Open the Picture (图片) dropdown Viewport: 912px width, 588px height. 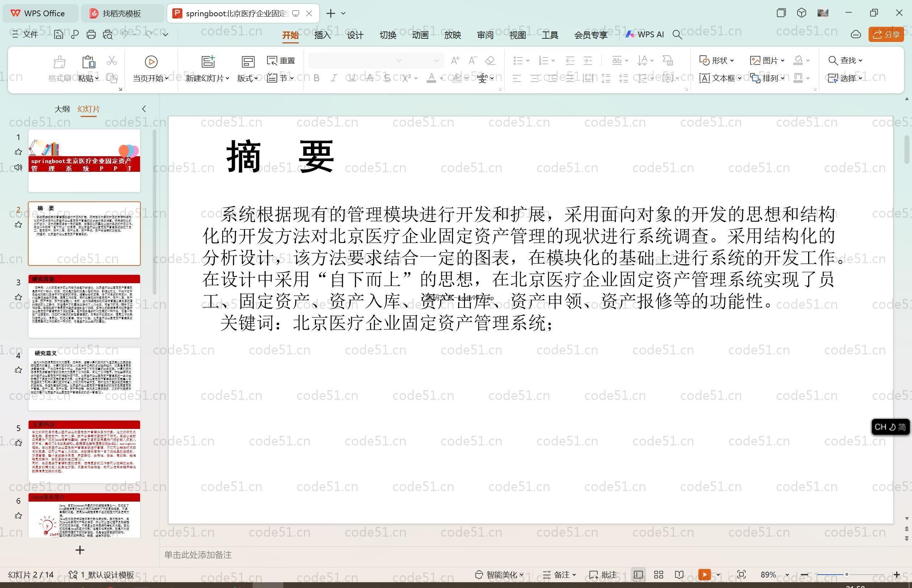768,60
